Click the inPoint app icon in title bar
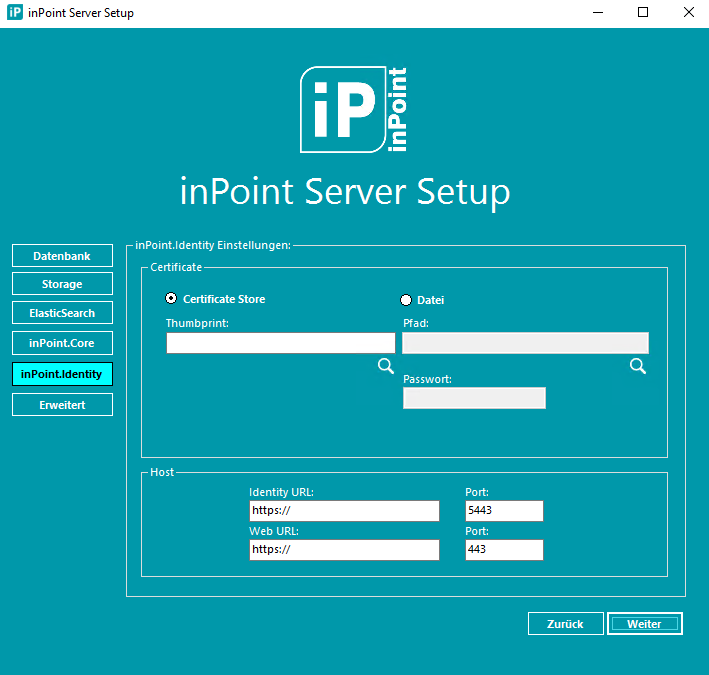The image size is (709, 675). tap(14, 12)
